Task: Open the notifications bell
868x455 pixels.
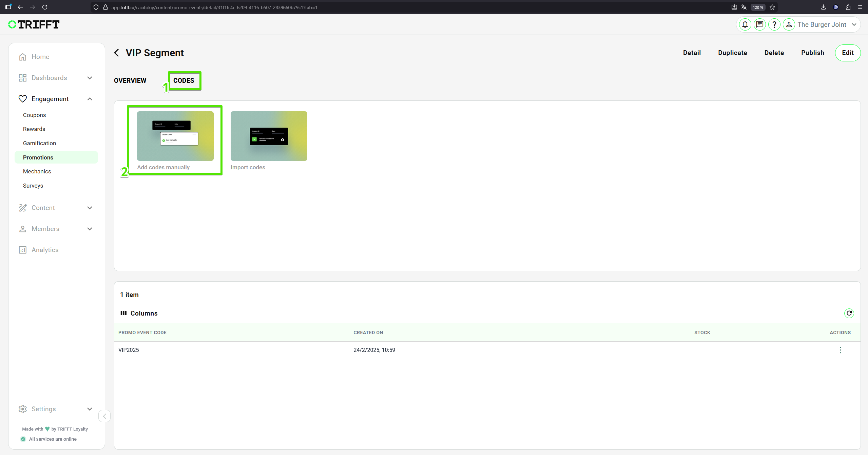Action: [745, 24]
